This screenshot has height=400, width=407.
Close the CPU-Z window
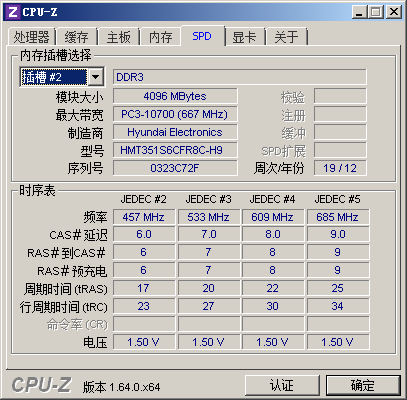point(394,12)
